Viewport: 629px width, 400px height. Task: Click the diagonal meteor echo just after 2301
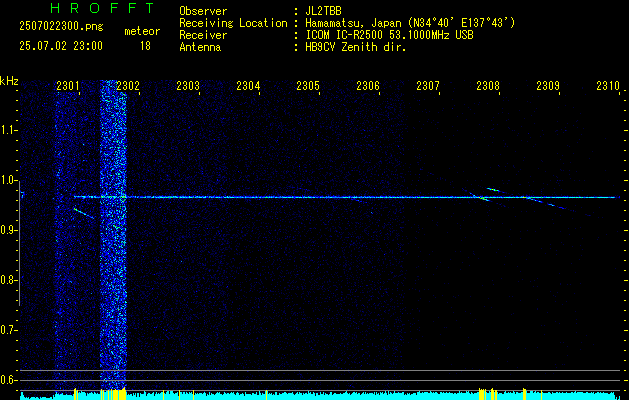point(83,213)
